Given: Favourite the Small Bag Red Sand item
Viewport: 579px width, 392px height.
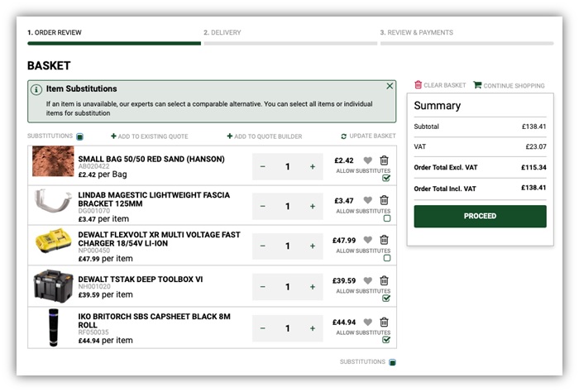Looking at the screenshot, I should click(x=368, y=160).
